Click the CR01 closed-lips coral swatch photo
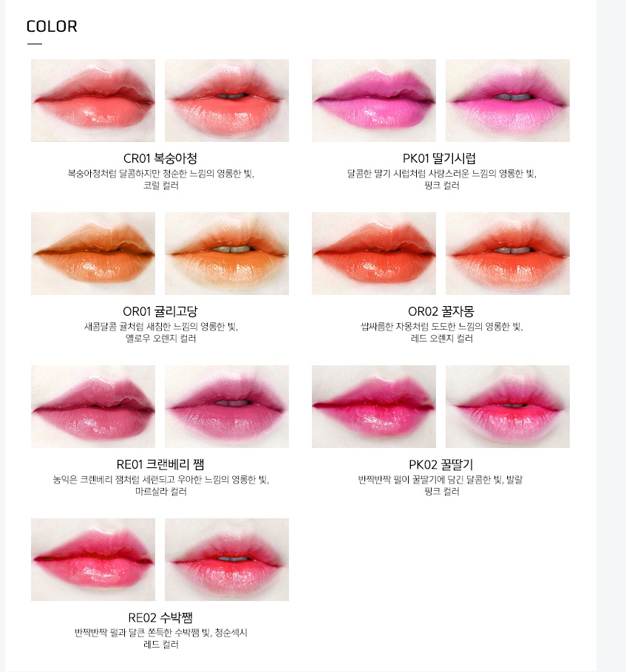This screenshot has height=672, width=626. click(93, 101)
